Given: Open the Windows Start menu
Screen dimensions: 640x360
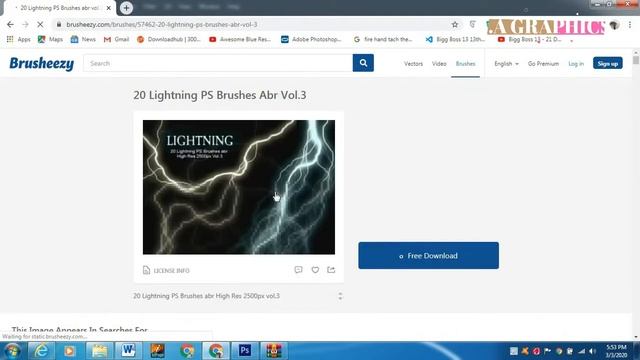Looking at the screenshot, I should [x=12, y=351].
